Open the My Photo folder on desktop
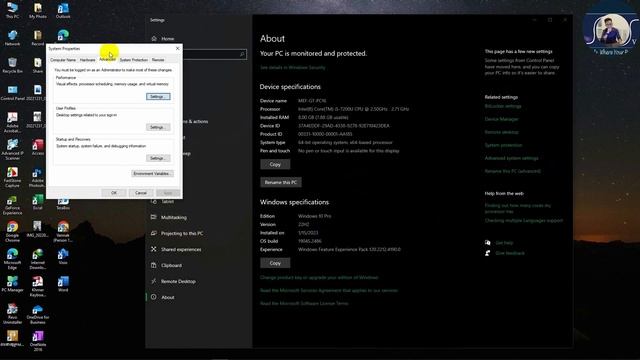Image resolution: width=640 pixels, height=360 pixels. click(38, 10)
